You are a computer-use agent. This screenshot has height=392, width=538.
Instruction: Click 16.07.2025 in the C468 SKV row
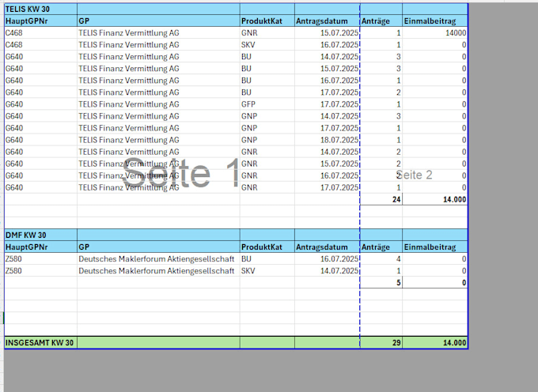point(327,45)
